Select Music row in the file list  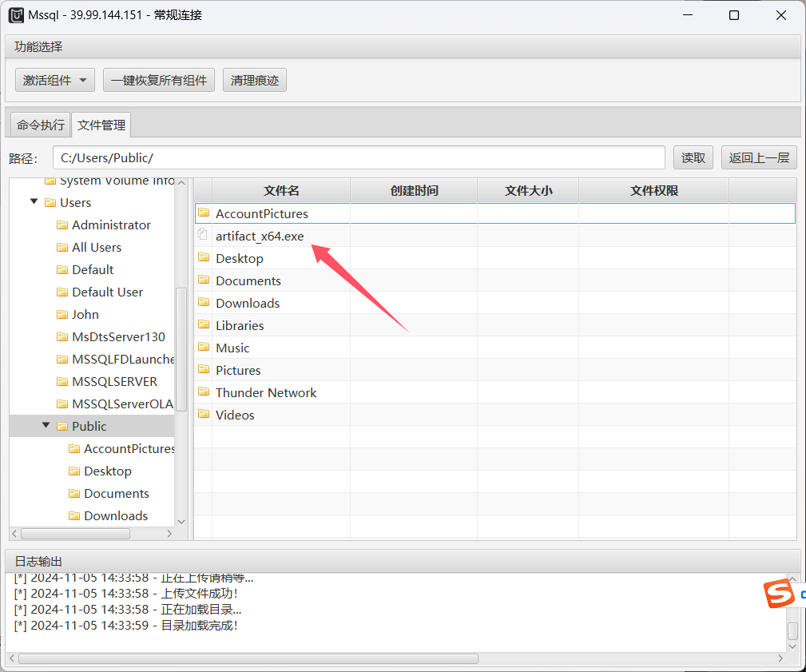(495, 348)
